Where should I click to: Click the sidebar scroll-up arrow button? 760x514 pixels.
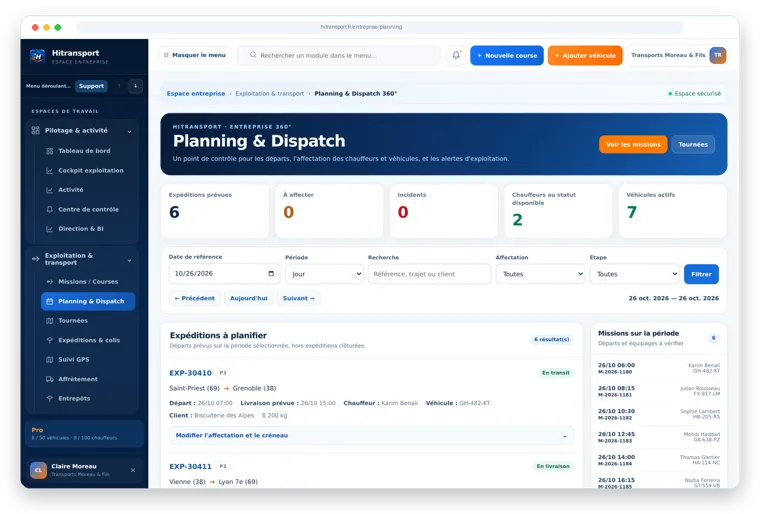pyautogui.click(x=119, y=86)
